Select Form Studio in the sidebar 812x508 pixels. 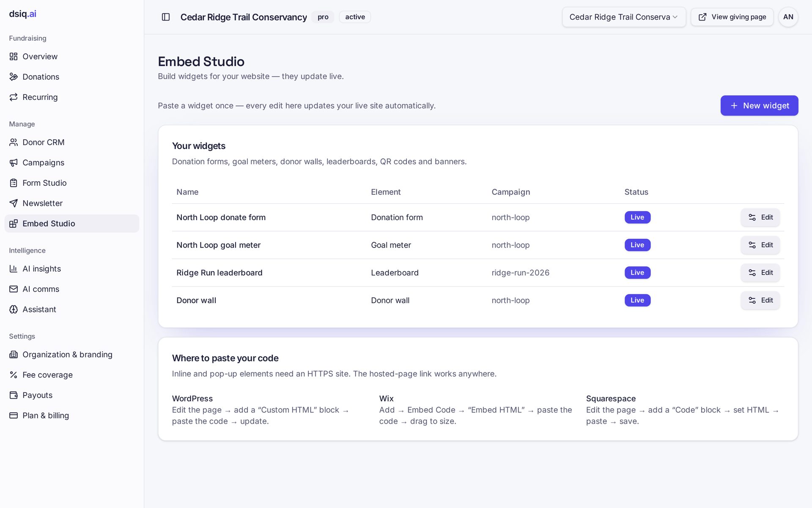[72, 183]
